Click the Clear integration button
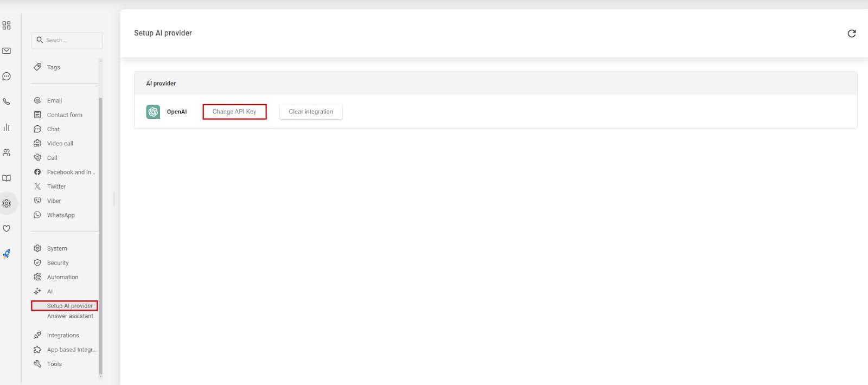This screenshot has width=868, height=385. 311,112
